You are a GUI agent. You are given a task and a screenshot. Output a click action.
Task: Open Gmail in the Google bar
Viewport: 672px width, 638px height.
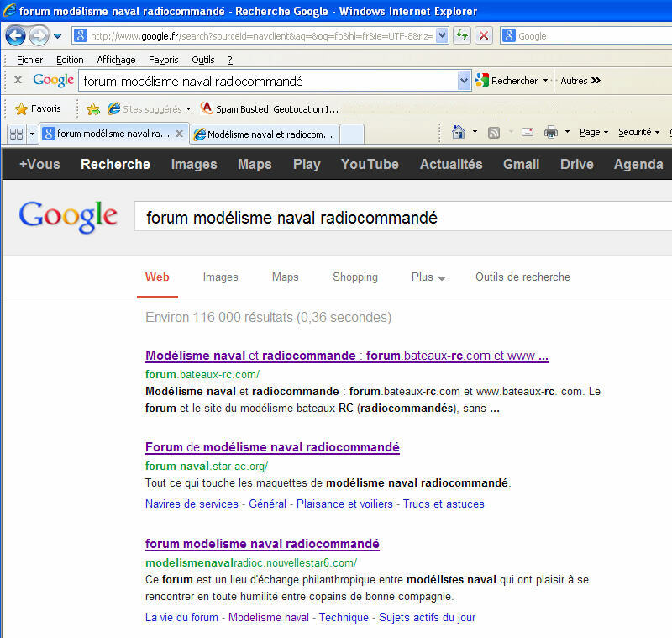coord(521,164)
